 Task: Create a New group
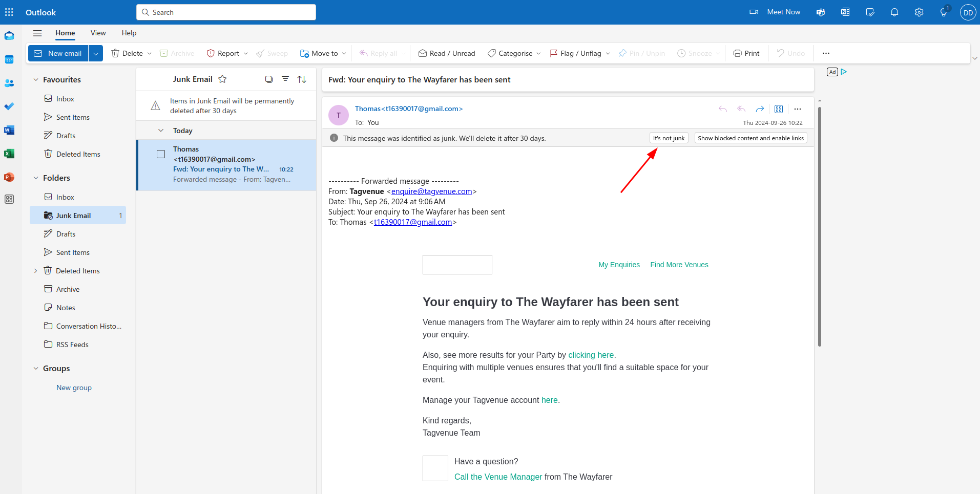pyautogui.click(x=74, y=388)
